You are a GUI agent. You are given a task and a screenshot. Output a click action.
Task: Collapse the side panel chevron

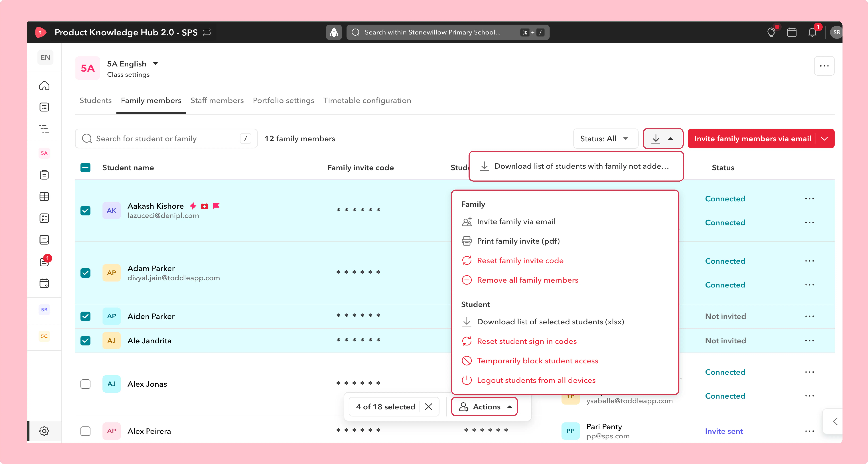(835, 421)
